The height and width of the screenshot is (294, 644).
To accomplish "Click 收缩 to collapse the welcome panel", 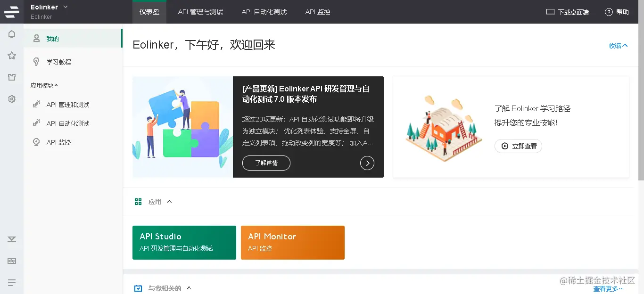I will [619, 46].
